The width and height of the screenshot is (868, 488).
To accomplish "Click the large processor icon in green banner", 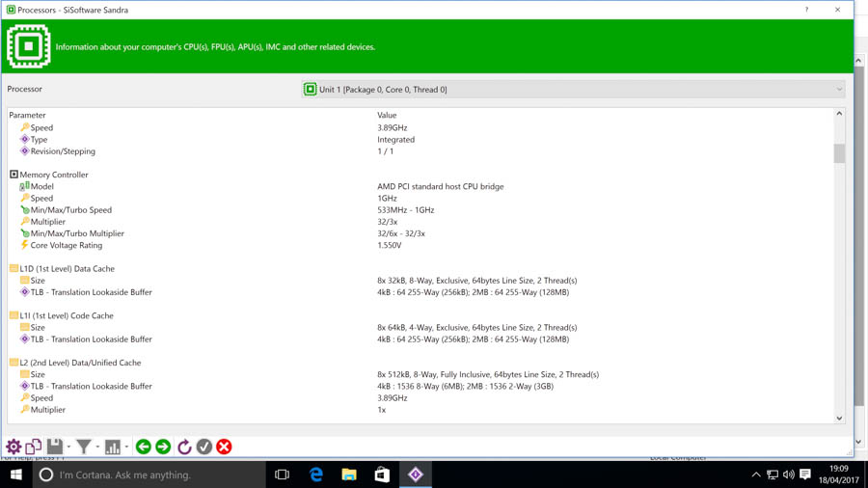I will (x=29, y=46).
